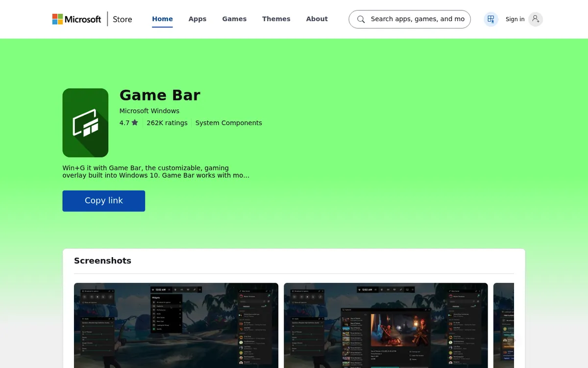Image resolution: width=588 pixels, height=368 pixels.
Task: Click the Microsoft logo
Action: (x=77, y=19)
